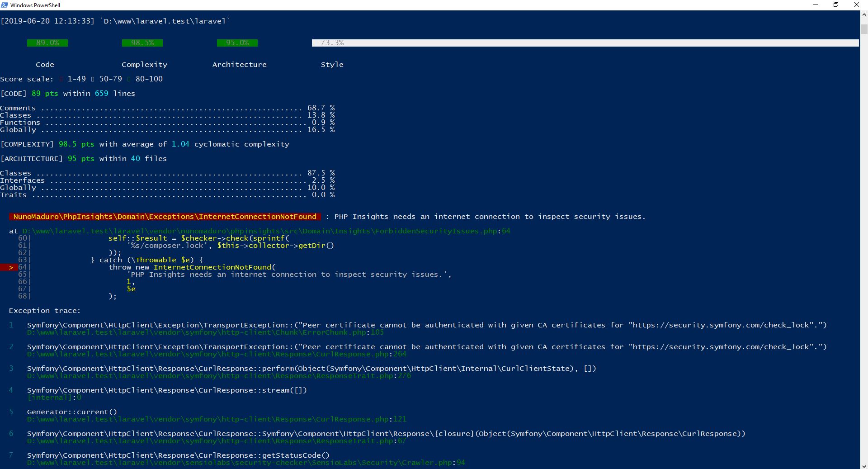The width and height of the screenshot is (868, 469).
Task: Click the Windows PowerShell title text
Action: coord(36,5)
